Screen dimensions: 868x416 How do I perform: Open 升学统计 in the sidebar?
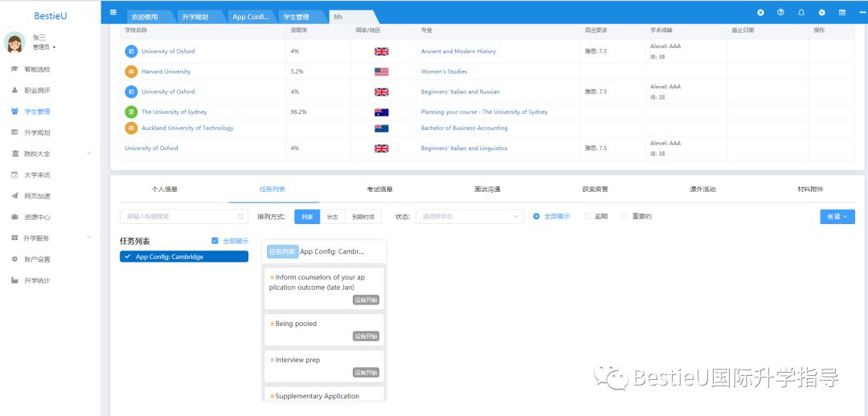[x=37, y=280]
